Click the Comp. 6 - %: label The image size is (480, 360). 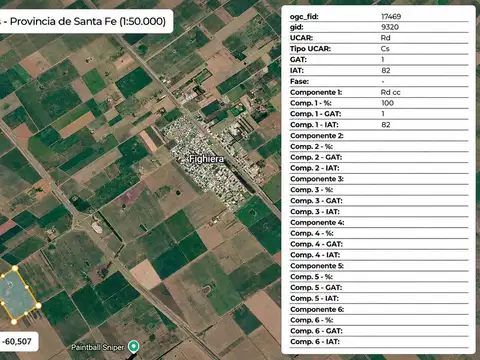312,320
